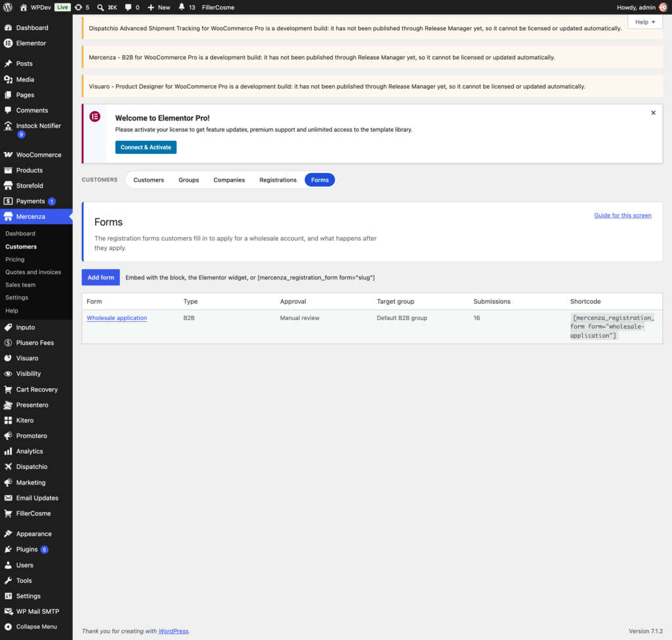Click the Default B2B group cell

tap(402, 318)
